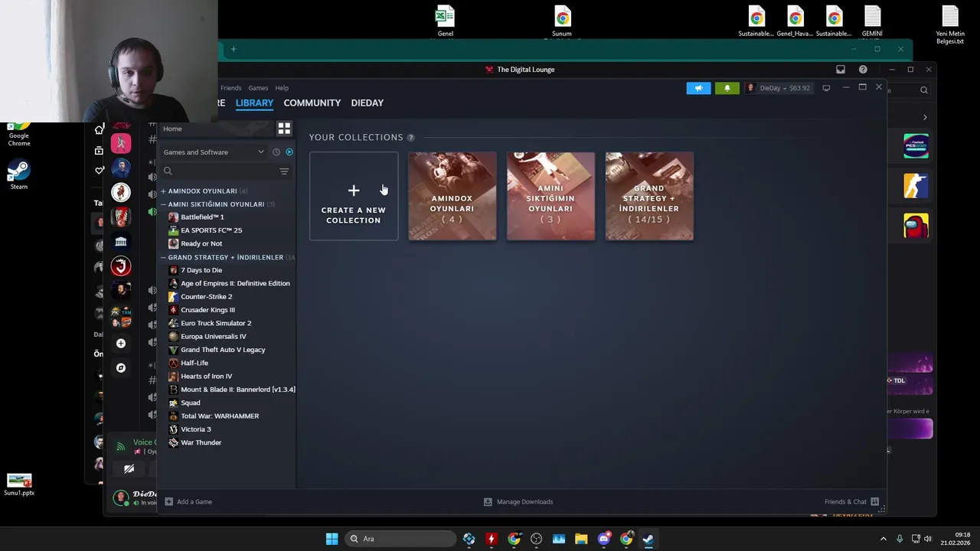The width and height of the screenshot is (980, 551).
Task: Click the Discord discover compass icon
Action: tap(121, 368)
